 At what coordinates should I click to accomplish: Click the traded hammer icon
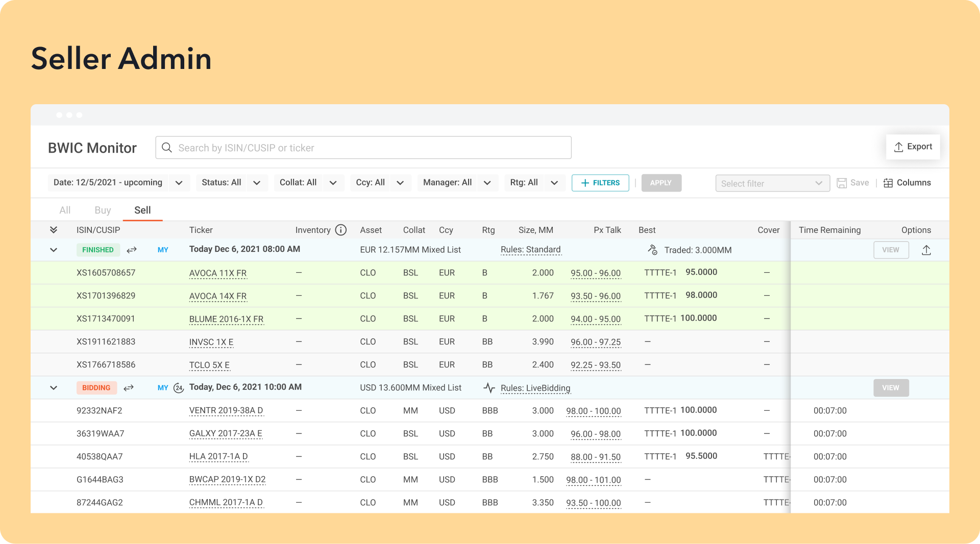coord(652,250)
